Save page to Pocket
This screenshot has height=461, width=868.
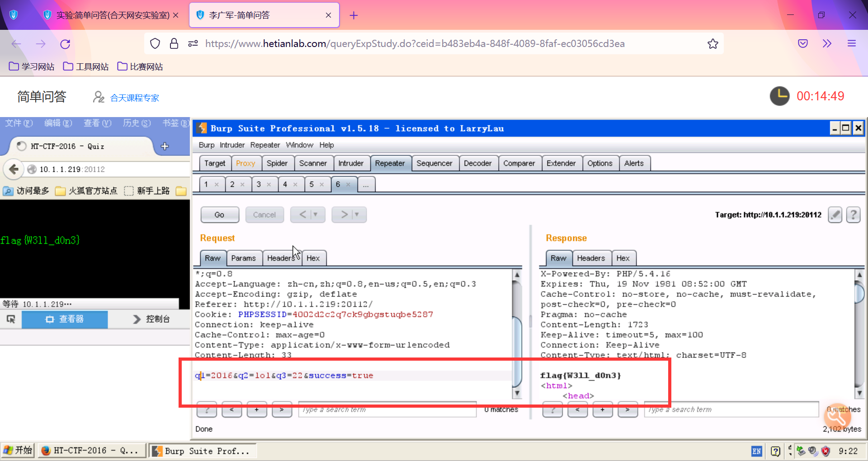803,44
